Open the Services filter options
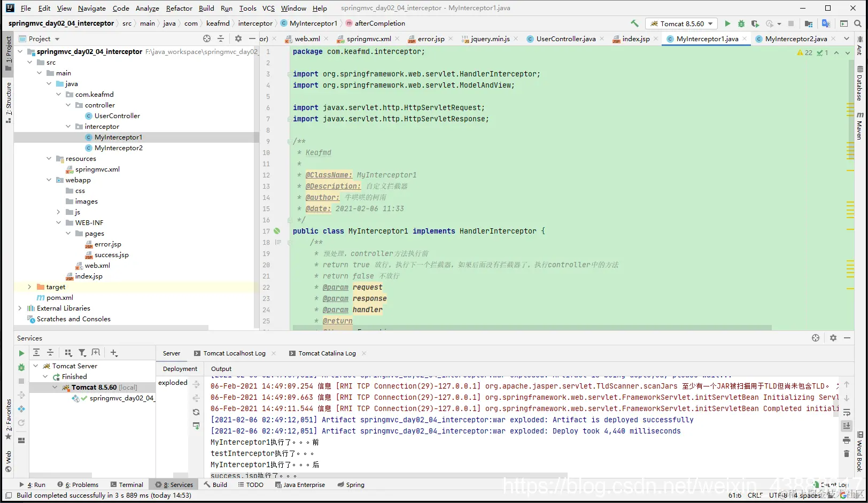 (82, 353)
